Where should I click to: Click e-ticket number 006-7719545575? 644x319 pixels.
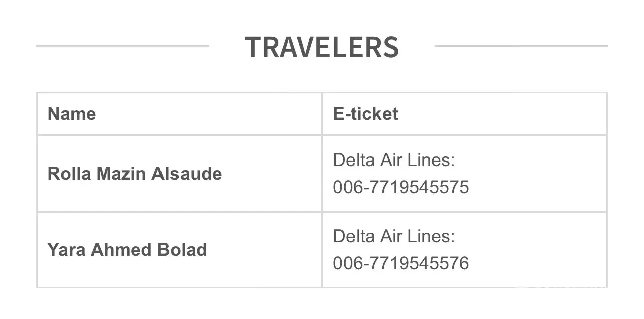tap(401, 187)
